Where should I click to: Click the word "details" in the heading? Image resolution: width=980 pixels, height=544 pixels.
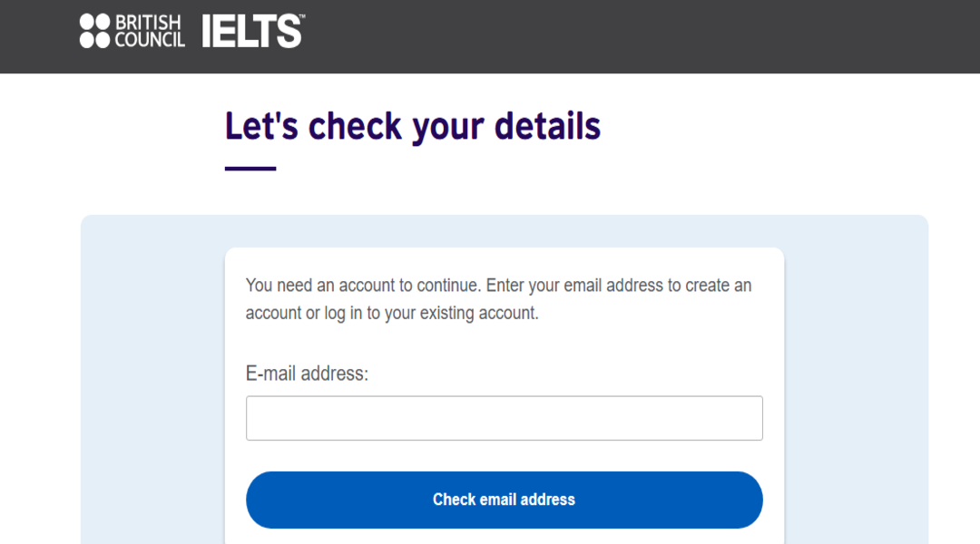coord(547,126)
